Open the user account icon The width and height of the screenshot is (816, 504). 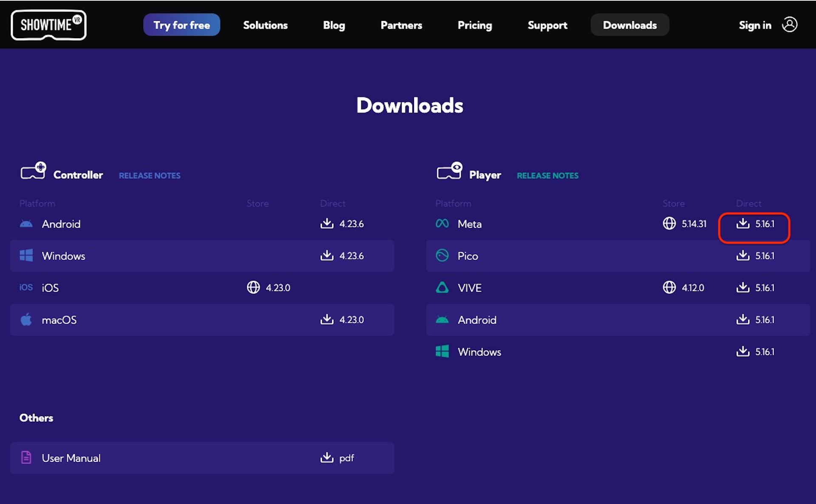(790, 25)
